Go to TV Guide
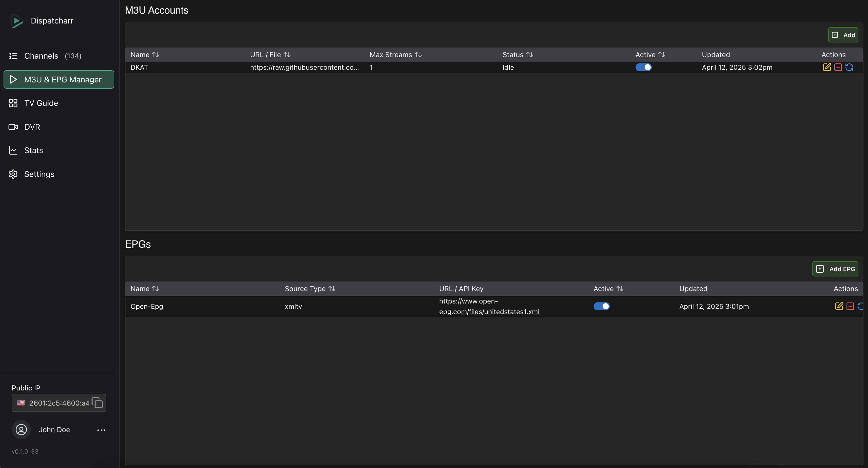 tap(41, 103)
